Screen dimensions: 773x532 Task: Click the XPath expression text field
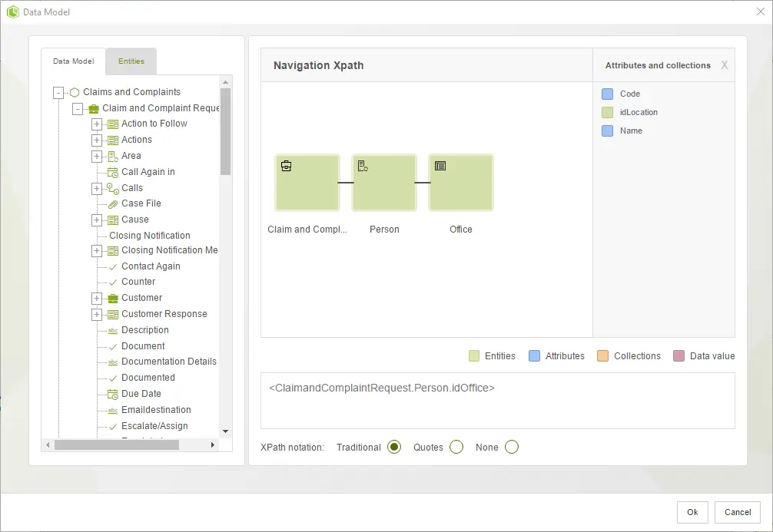(497, 401)
